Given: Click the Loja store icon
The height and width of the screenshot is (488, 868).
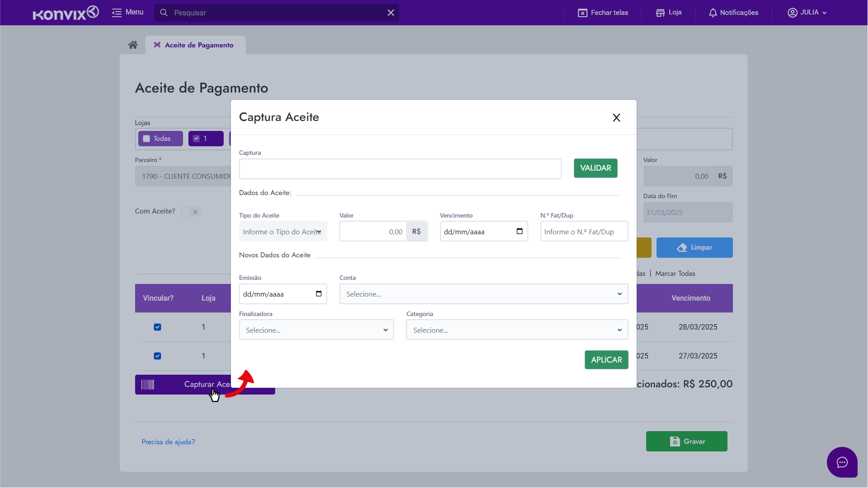Looking at the screenshot, I should click(660, 13).
